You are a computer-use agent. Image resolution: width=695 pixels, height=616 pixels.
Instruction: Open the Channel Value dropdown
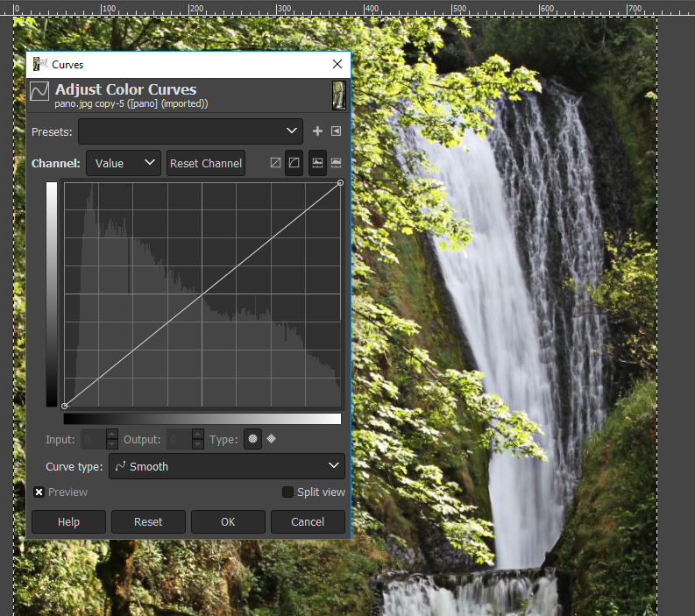[124, 163]
